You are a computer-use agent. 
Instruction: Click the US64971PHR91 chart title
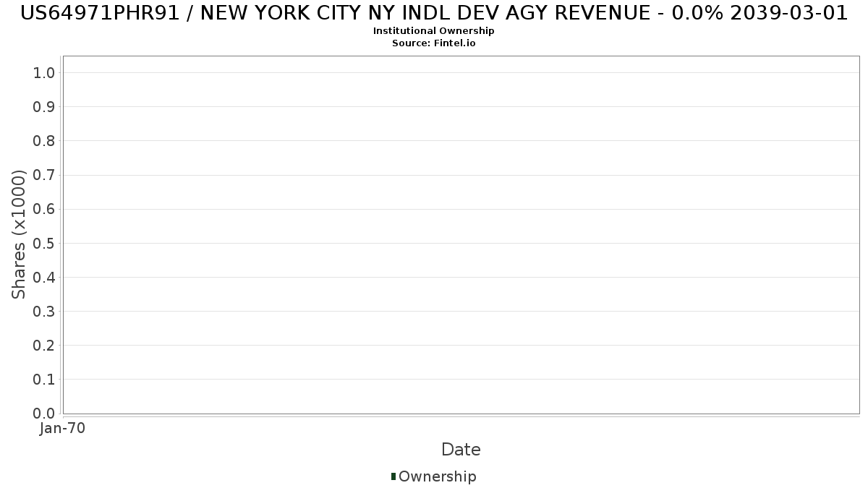click(433, 13)
